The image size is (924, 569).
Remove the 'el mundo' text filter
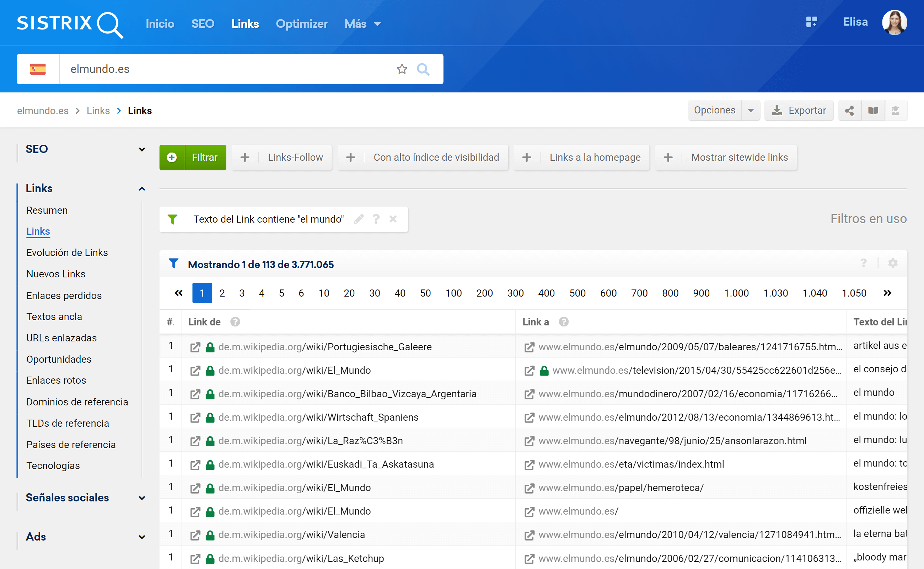coord(393,219)
